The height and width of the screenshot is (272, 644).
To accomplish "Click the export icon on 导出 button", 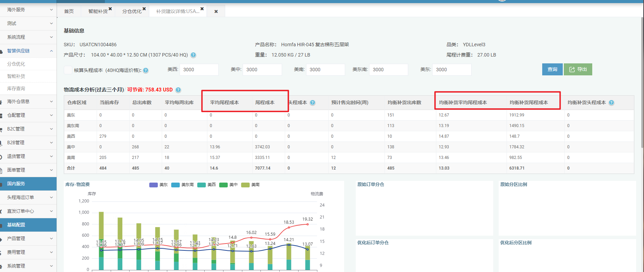I will point(572,70).
